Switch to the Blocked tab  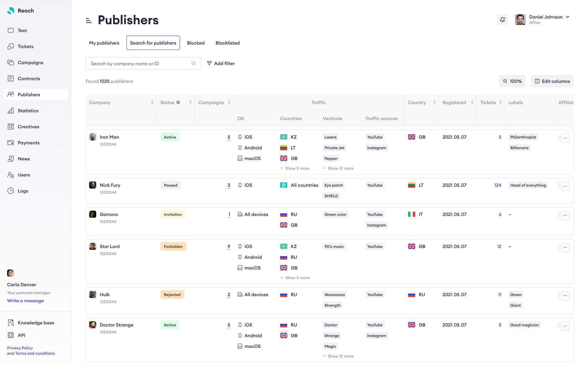point(196,43)
